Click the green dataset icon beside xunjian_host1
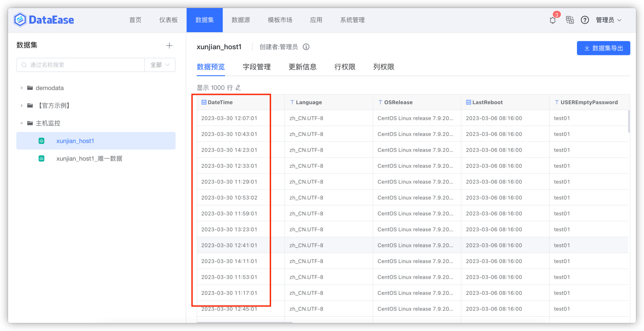This screenshot has height=331, width=644. pos(42,140)
